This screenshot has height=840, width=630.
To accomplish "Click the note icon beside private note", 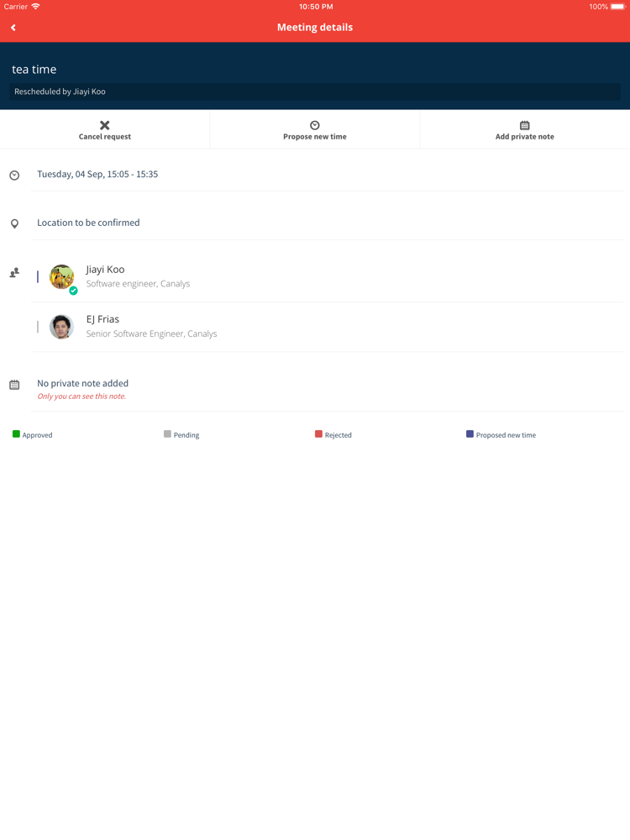I will pyautogui.click(x=14, y=385).
